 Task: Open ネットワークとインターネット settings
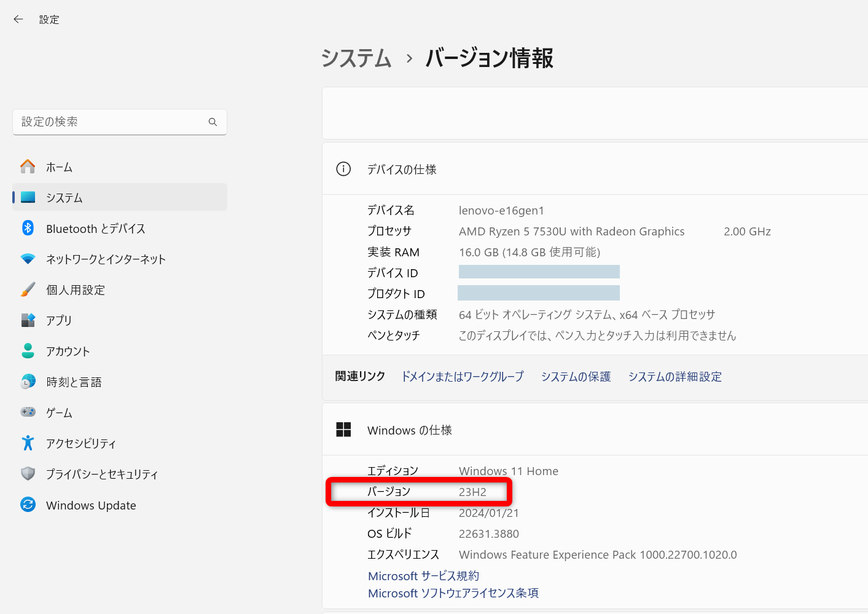[106, 259]
